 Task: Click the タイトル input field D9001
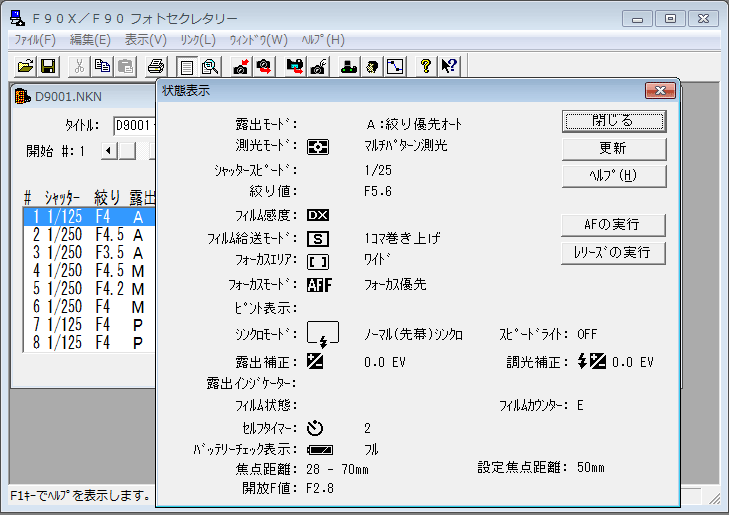[x=135, y=126]
